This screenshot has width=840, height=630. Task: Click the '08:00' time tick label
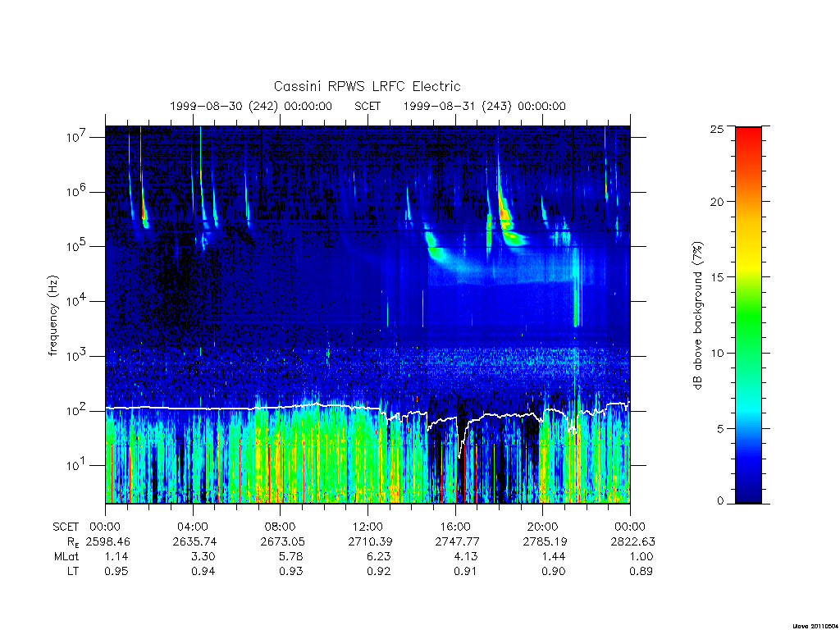click(281, 527)
